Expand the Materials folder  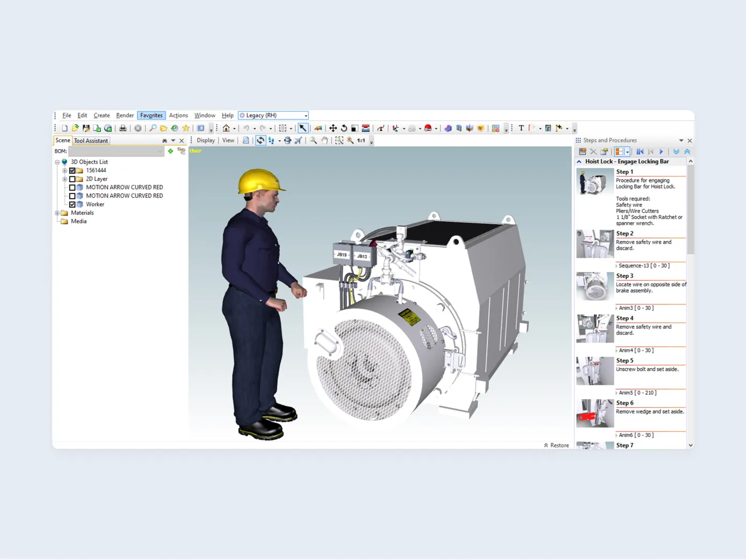(57, 213)
